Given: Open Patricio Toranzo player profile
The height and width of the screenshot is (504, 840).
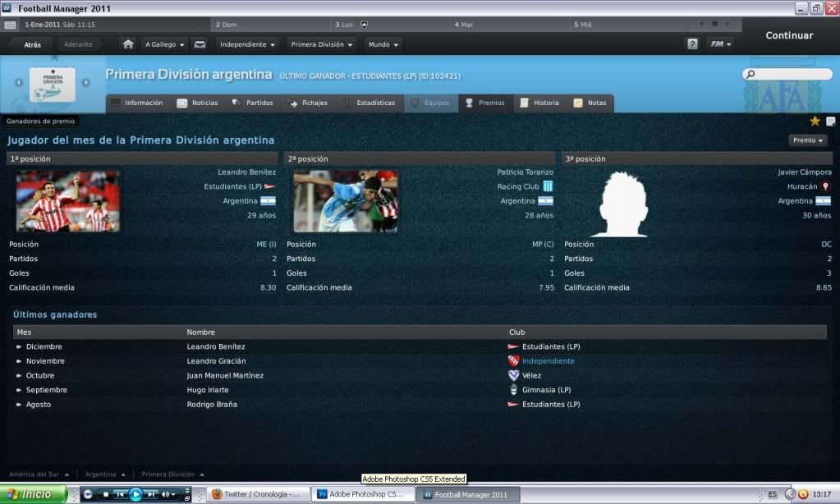Looking at the screenshot, I should click(526, 172).
